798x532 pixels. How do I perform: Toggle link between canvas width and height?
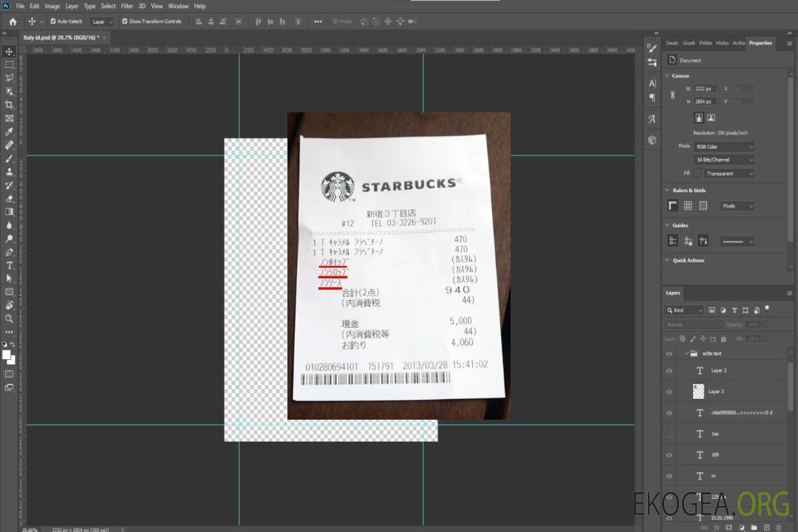(x=672, y=95)
